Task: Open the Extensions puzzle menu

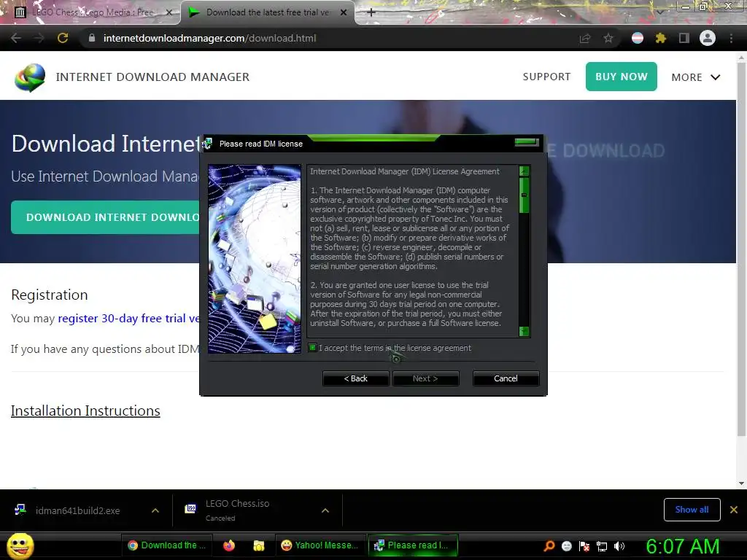Action: point(661,38)
